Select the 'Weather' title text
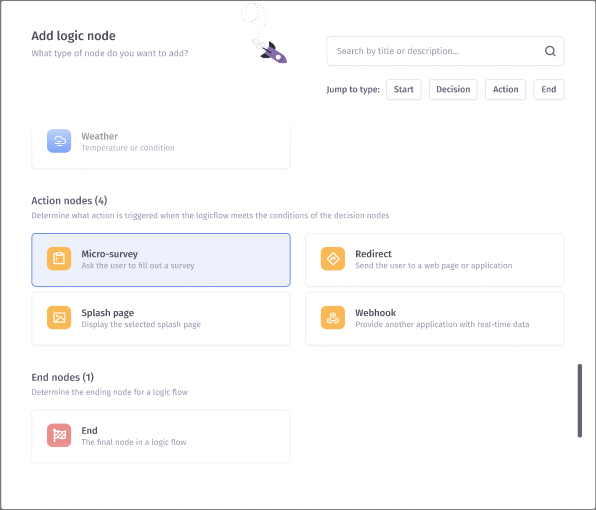 pyautogui.click(x=100, y=136)
